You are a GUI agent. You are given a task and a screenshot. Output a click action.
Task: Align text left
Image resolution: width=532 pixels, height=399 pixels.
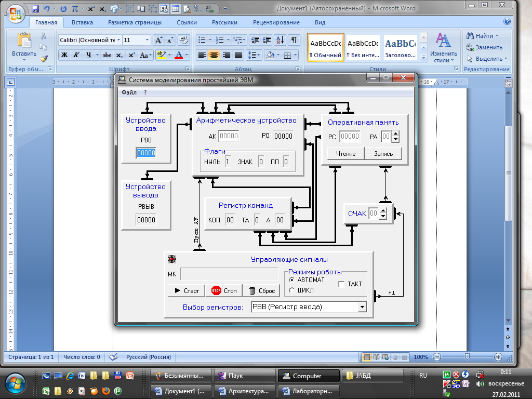[202, 55]
